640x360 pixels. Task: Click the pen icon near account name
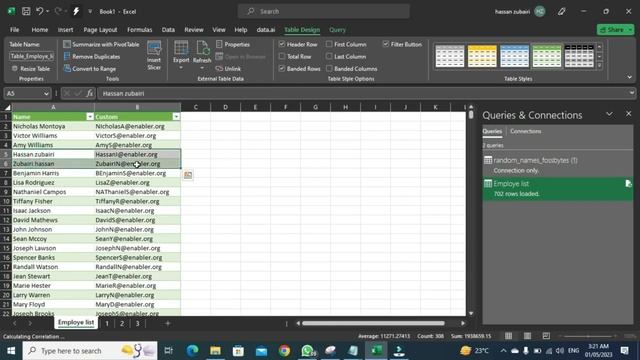562,11
